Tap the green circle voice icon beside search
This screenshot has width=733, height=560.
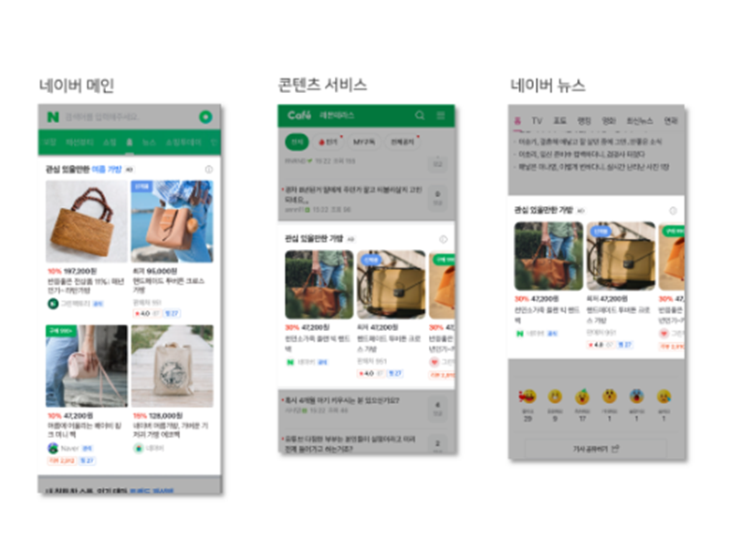click(205, 117)
